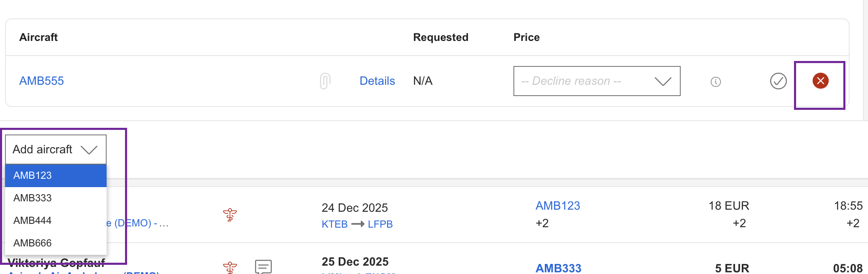
Task: Decline AMB555 with the red X icon
Action: click(820, 81)
